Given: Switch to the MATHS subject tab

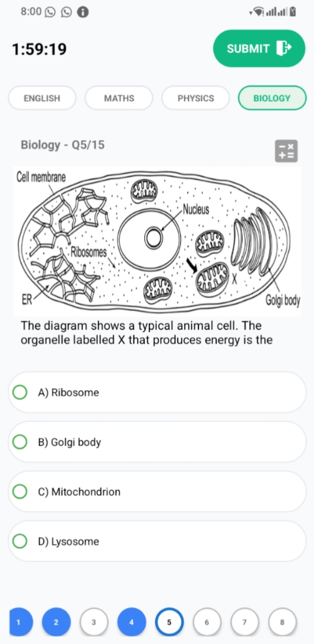Looking at the screenshot, I should (119, 98).
